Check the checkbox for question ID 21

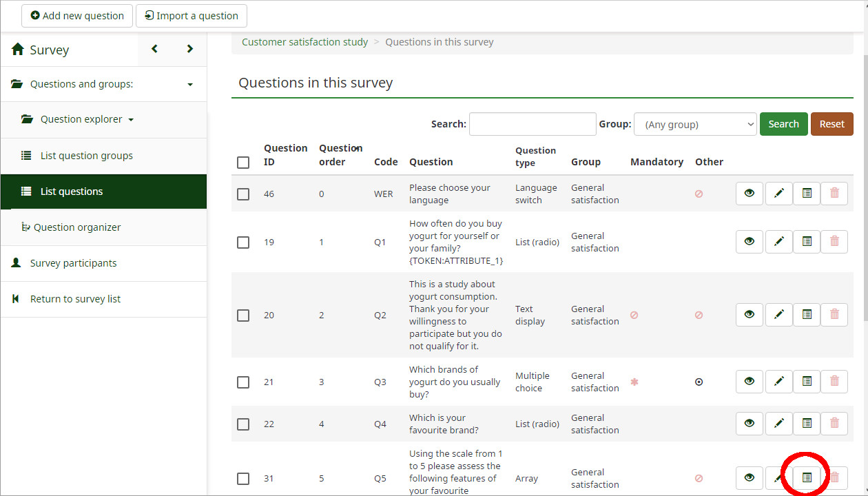(x=242, y=382)
